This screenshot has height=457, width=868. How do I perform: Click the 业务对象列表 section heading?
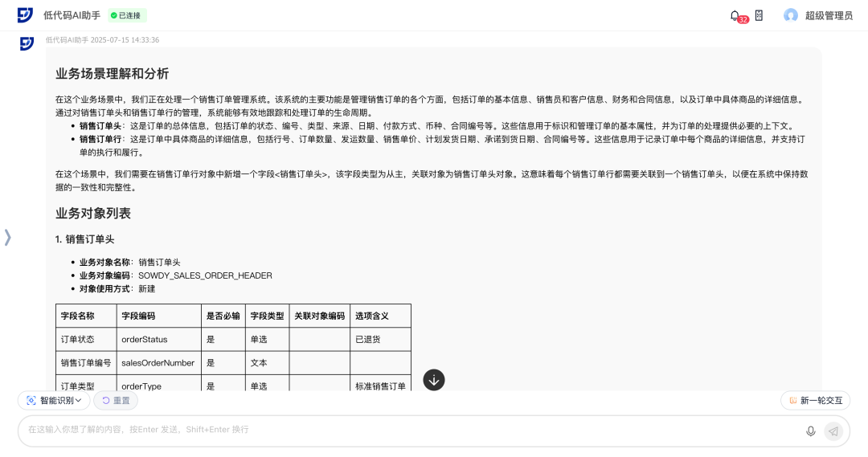pyautogui.click(x=93, y=214)
